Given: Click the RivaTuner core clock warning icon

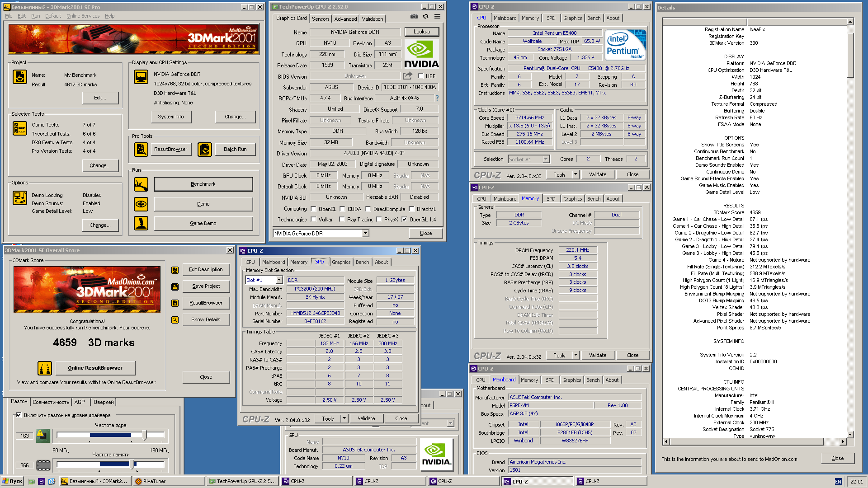Looking at the screenshot, I should pos(43,436).
